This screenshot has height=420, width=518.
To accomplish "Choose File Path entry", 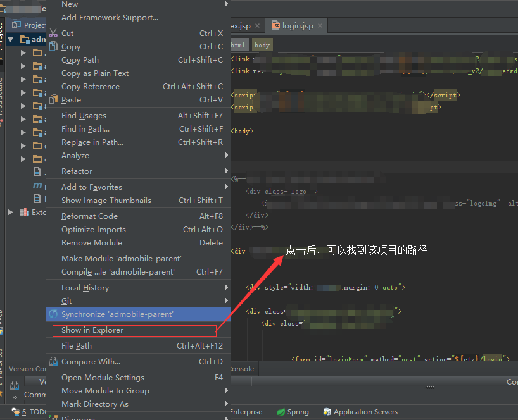I will (x=139, y=346).
